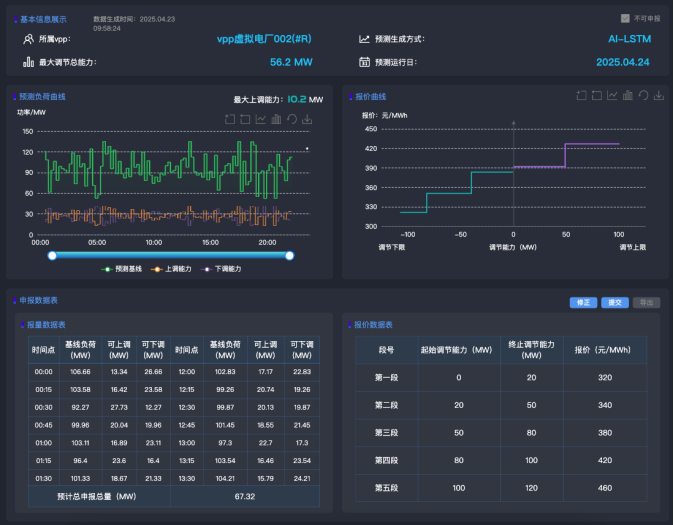Image resolution: width=674 pixels, height=525 pixels.
Task: Click the 修正 button
Action: coord(583,302)
